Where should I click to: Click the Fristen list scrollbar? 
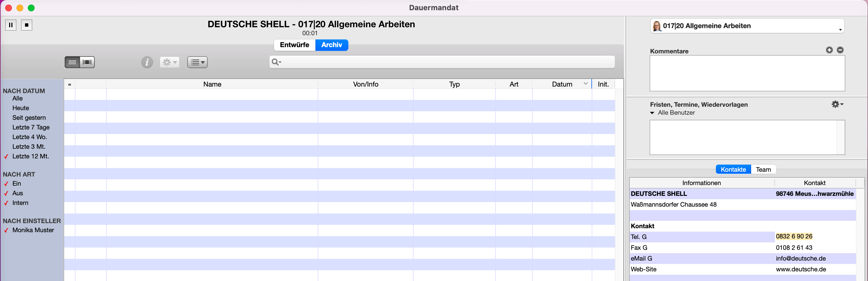pos(840,137)
